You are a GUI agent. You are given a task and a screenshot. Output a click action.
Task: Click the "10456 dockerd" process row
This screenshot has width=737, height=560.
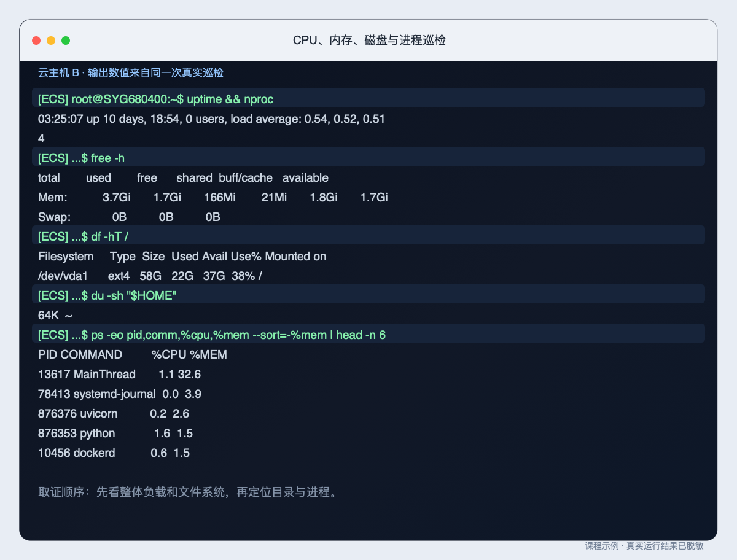(x=114, y=453)
